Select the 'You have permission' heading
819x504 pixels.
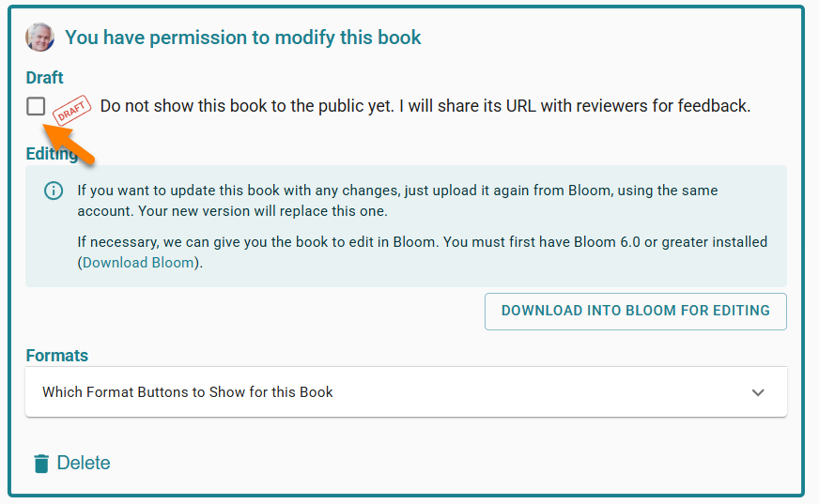(243, 38)
